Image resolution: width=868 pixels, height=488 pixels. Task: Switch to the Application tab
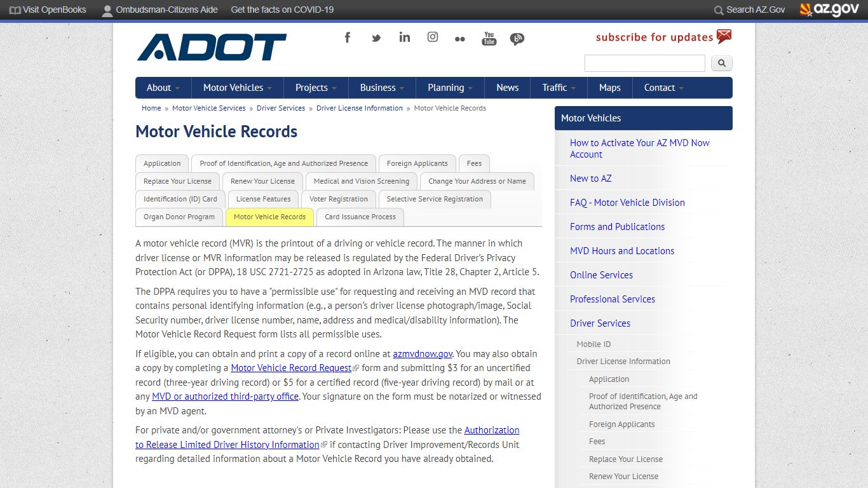point(162,163)
